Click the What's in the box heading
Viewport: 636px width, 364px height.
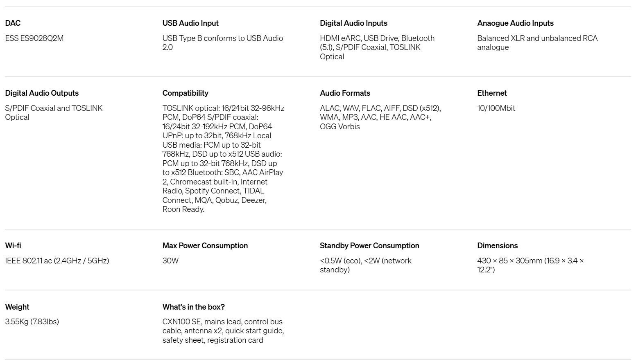click(193, 307)
